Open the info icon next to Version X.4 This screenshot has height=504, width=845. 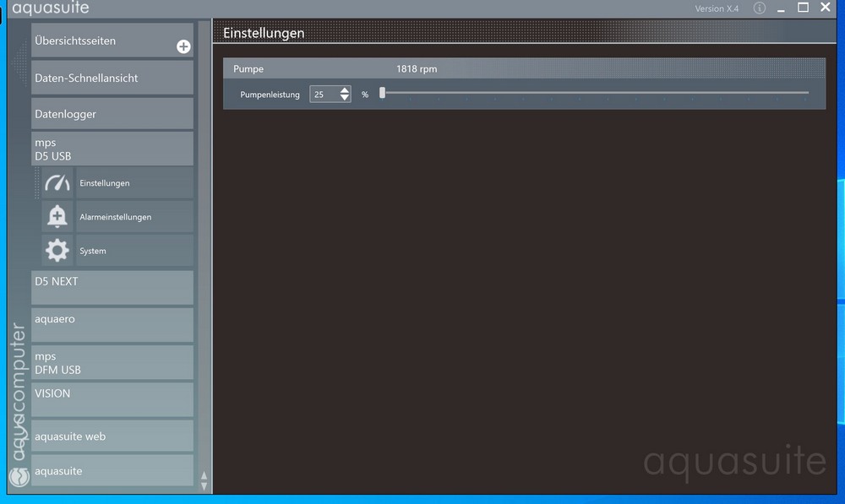point(760,8)
